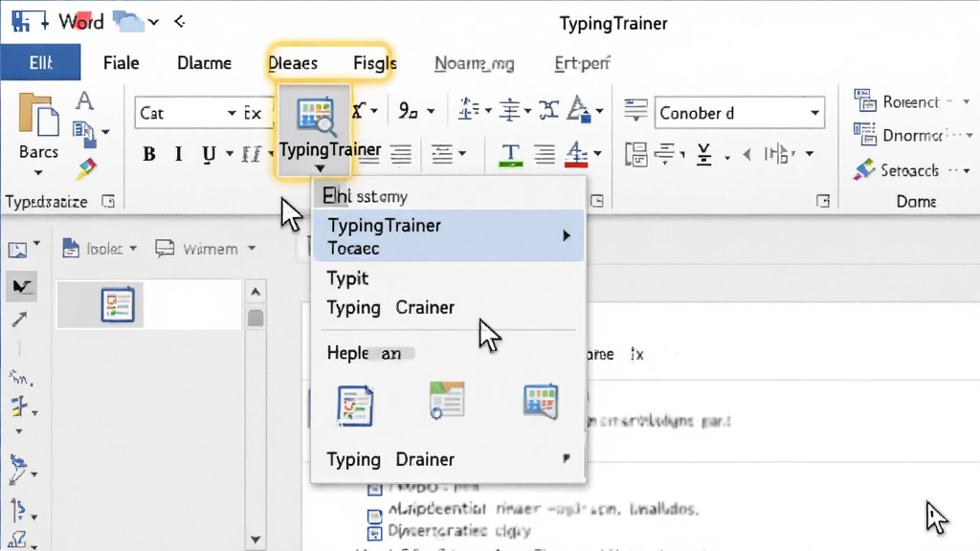
Task: Click the font color A with underline
Action: [579, 110]
